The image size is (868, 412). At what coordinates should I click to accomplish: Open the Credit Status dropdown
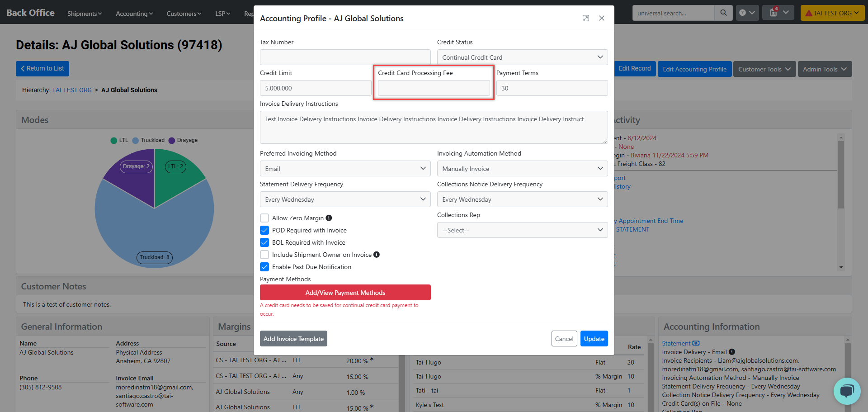pyautogui.click(x=522, y=57)
